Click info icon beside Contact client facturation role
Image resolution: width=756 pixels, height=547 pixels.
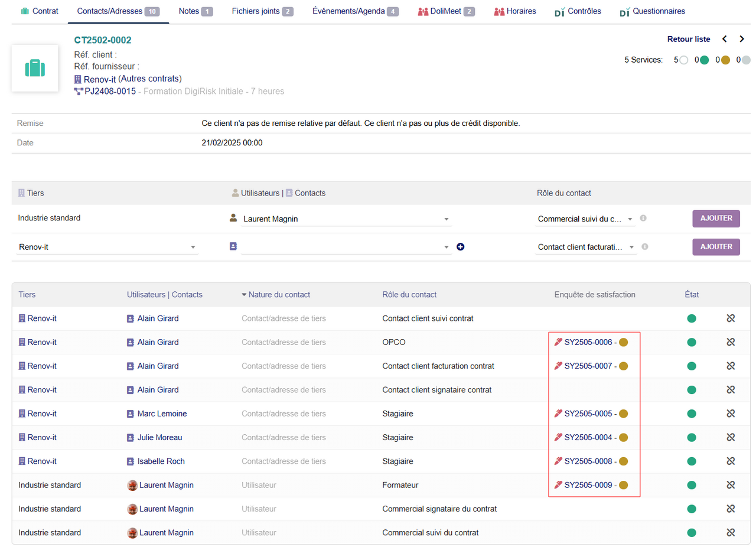pyautogui.click(x=645, y=247)
